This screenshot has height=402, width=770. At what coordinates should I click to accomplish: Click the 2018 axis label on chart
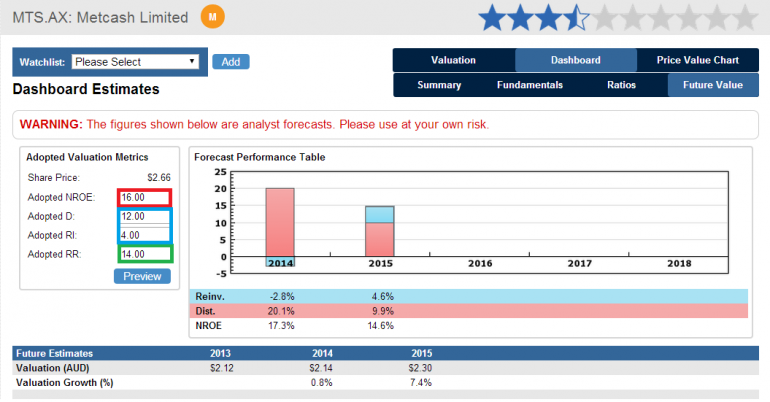(x=679, y=264)
